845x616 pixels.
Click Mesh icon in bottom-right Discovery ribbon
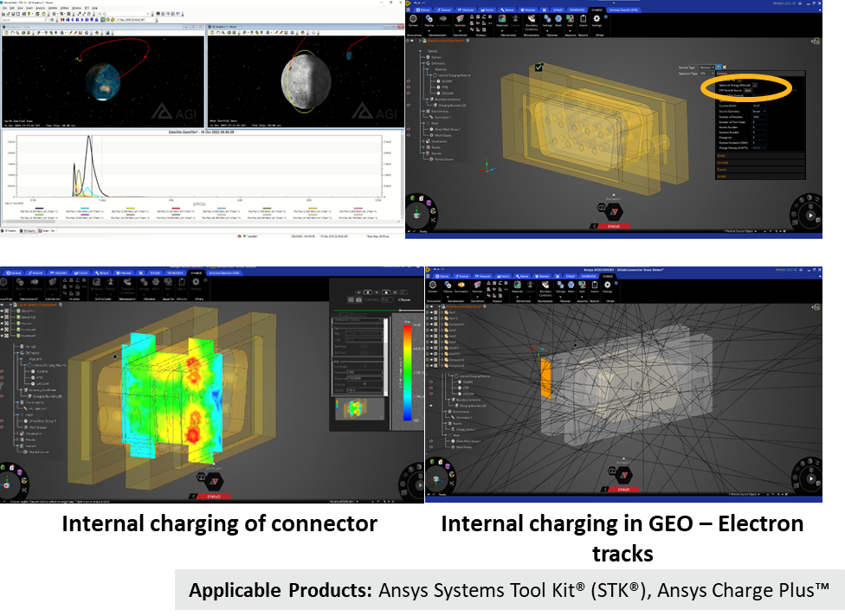(x=571, y=285)
